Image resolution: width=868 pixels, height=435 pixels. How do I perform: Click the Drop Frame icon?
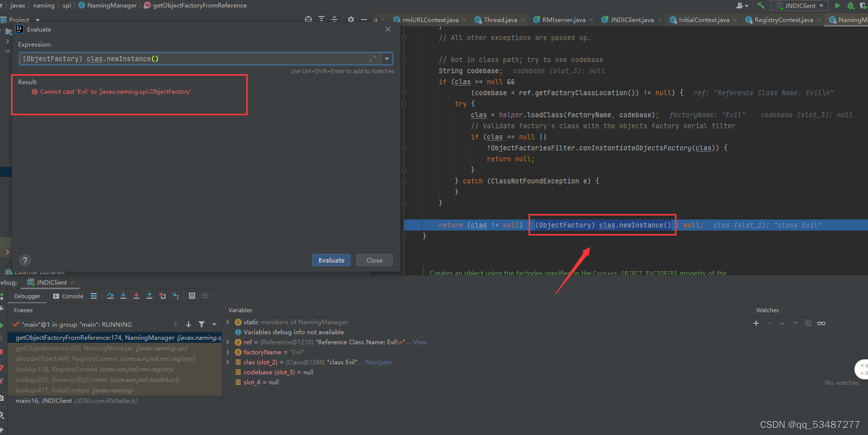(162, 296)
